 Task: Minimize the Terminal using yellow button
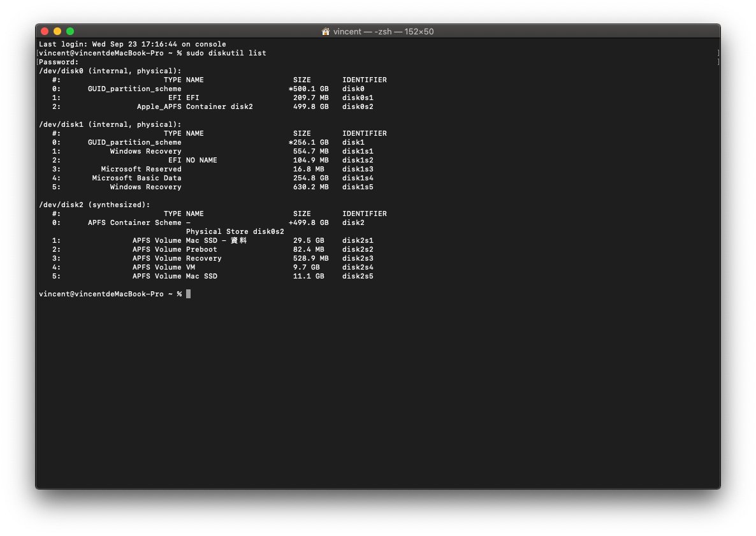pyautogui.click(x=57, y=31)
